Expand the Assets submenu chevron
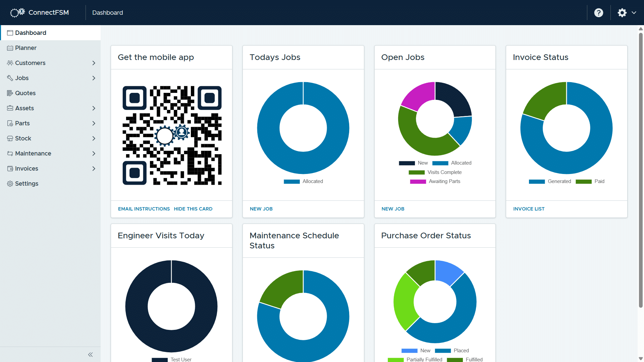The height and width of the screenshot is (362, 644). [94, 108]
